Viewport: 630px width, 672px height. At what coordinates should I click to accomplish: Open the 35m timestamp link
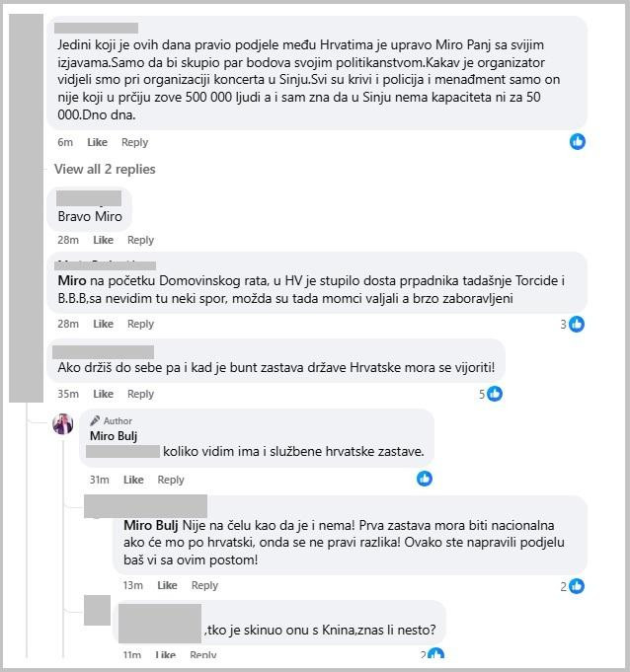pyautogui.click(x=68, y=394)
